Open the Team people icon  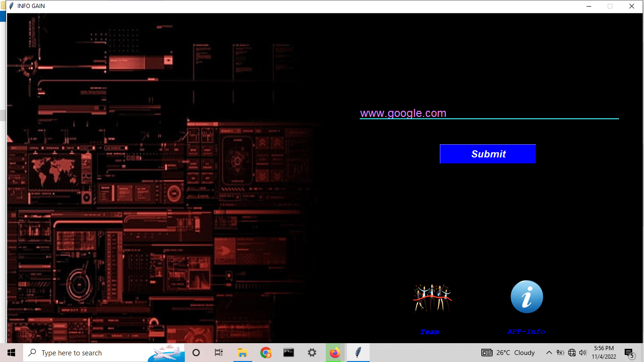pos(432,297)
